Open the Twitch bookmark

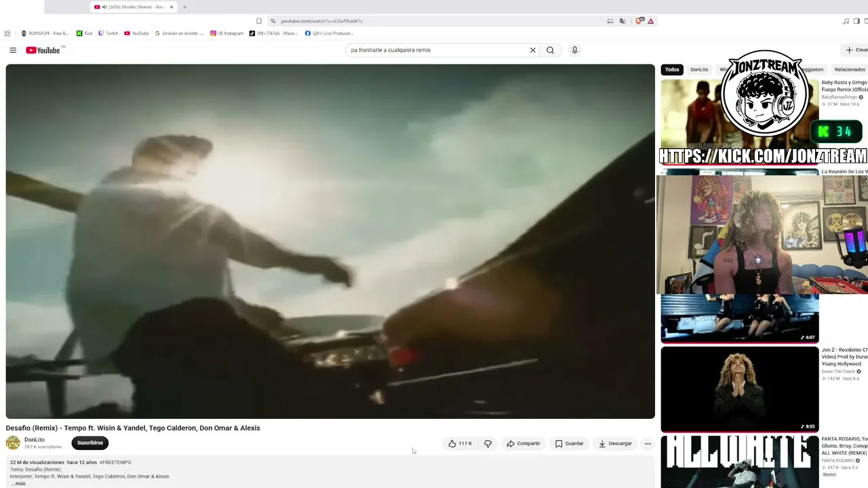click(x=108, y=33)
